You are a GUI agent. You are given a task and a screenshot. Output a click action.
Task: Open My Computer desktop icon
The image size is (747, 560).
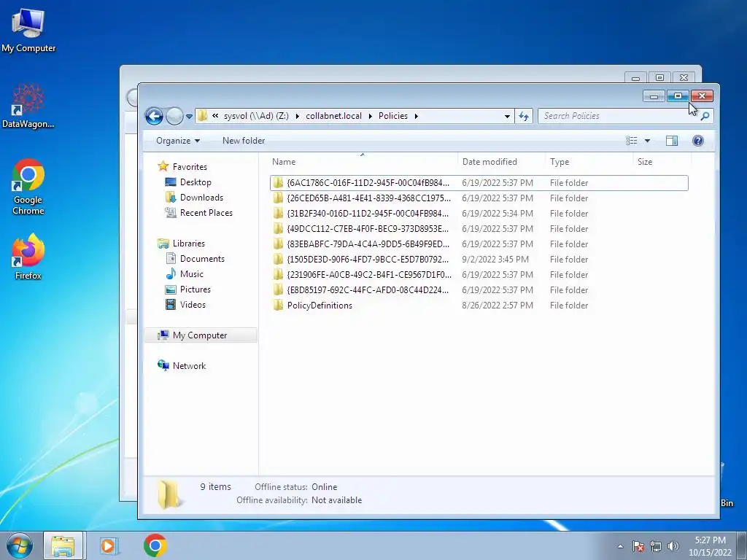(x=28, y=31)
